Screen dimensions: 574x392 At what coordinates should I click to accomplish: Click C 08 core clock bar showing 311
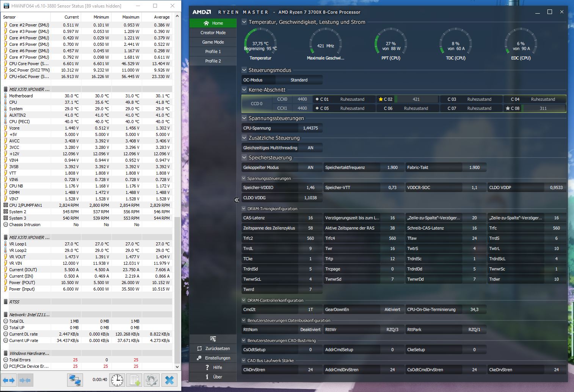point(543,108)
